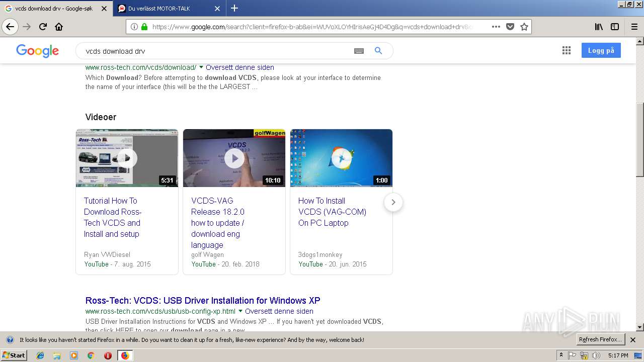Go back to the previous page

point(10,27)
